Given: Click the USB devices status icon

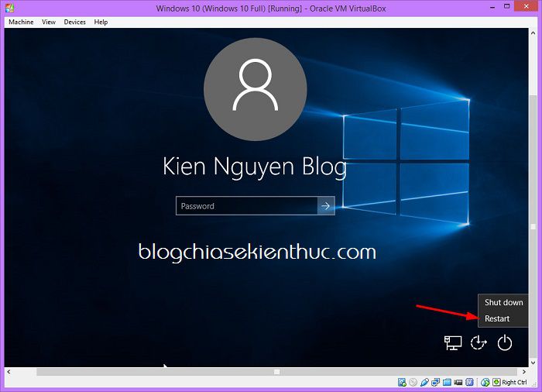Looking at the screenshot, I should [x=424, y=382].
